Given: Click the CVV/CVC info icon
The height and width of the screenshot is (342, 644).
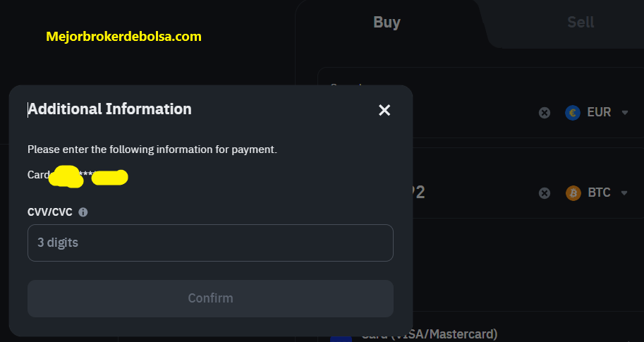Looking at the screenshot, I should 83,212.
